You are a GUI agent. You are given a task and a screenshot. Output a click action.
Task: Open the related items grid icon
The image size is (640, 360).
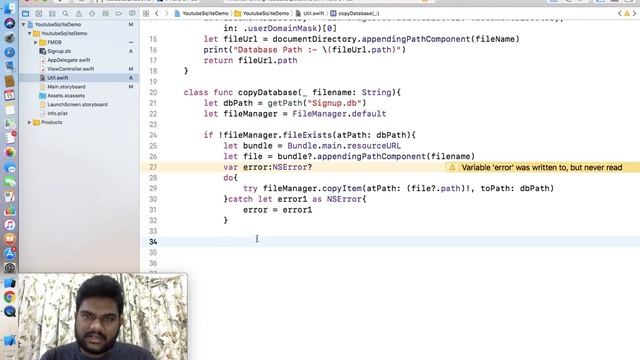146,13
